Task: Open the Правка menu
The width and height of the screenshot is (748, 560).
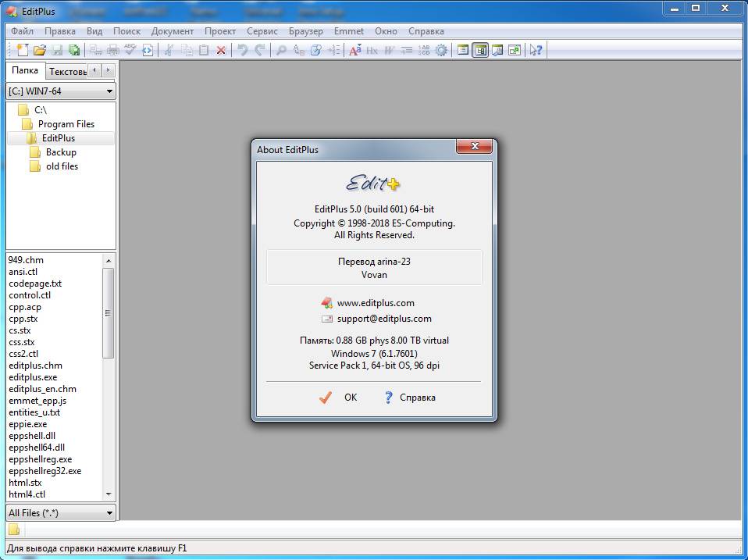Action: (x=59, y=31)
